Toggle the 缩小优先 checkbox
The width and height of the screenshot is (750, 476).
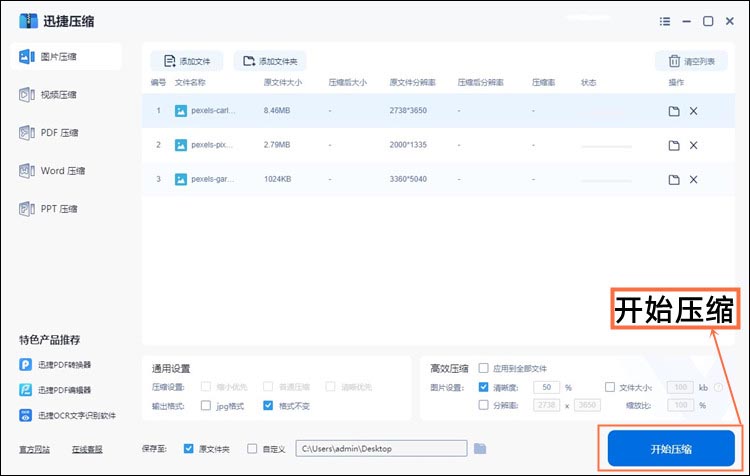206,387
